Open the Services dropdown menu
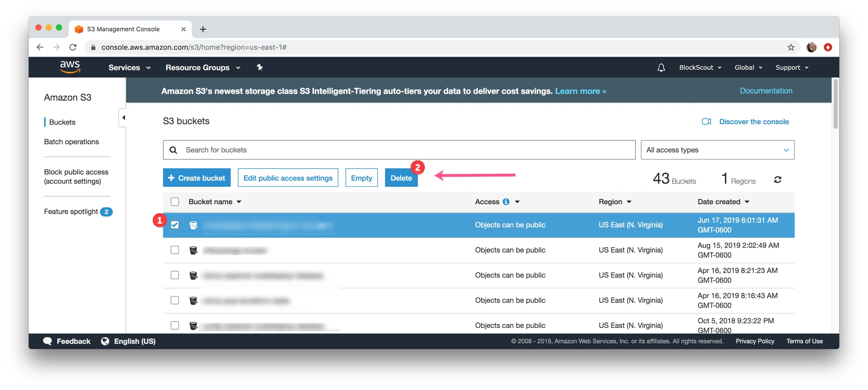The image size is (868, 390). coord(130,68)
